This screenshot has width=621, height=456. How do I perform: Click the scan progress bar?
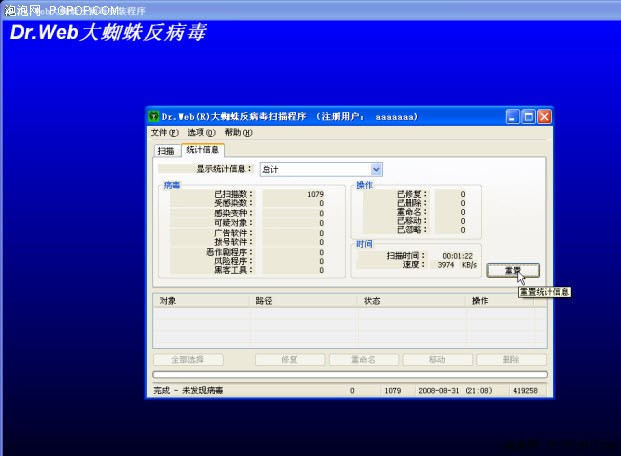pyautogui.click(x=350, y=374)
